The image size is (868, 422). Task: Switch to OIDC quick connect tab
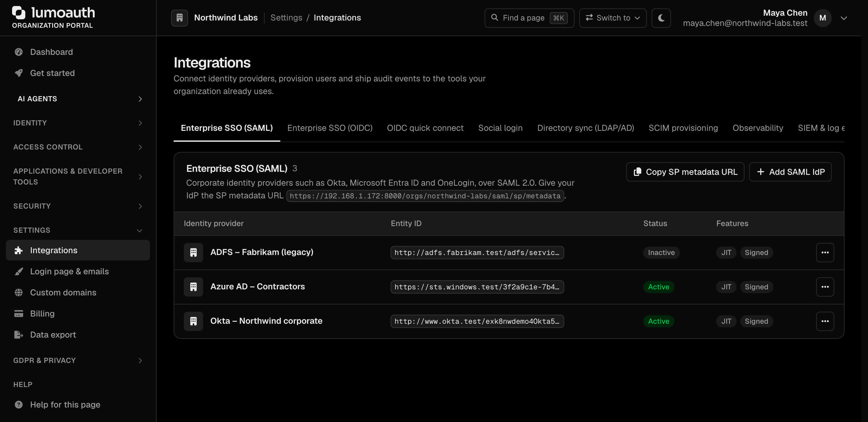coord(425,128)
